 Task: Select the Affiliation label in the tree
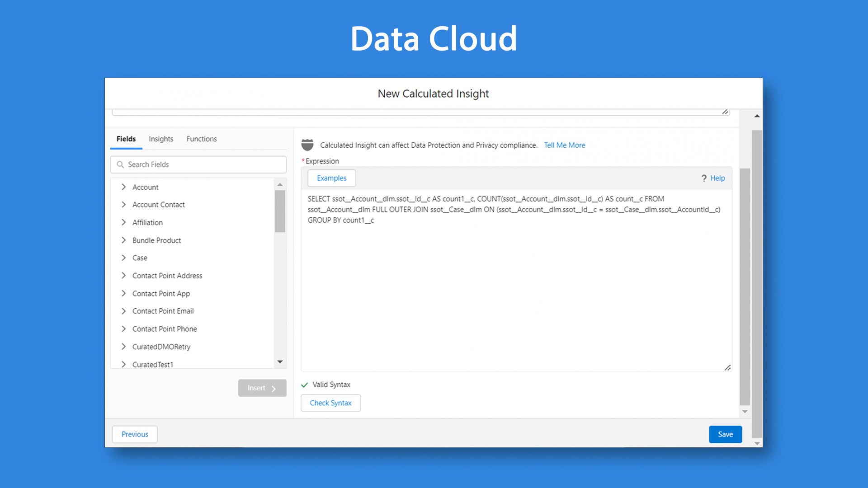147,222
